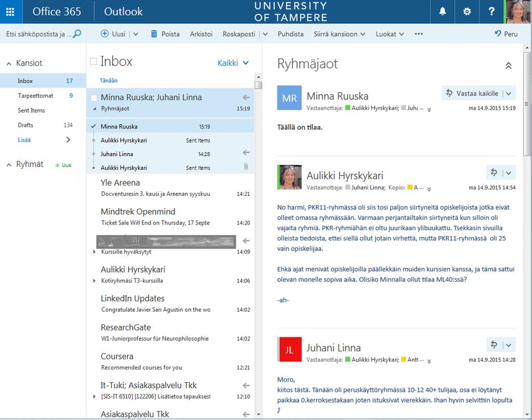Click the replied arrow on the Juhani Linna 14:28 row
The width and height of the screenshot is (532, 420).
coord(246,152)
